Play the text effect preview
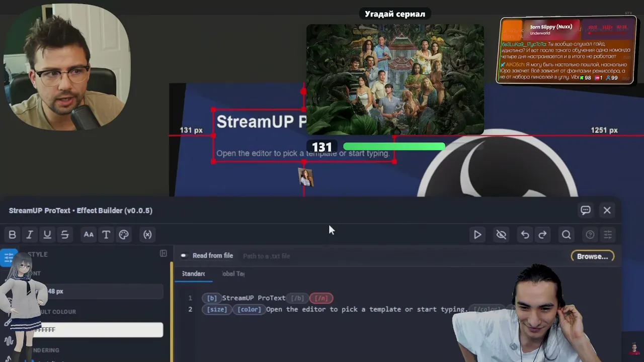This screenshot has width=644, height=362. tap(477, 234)
